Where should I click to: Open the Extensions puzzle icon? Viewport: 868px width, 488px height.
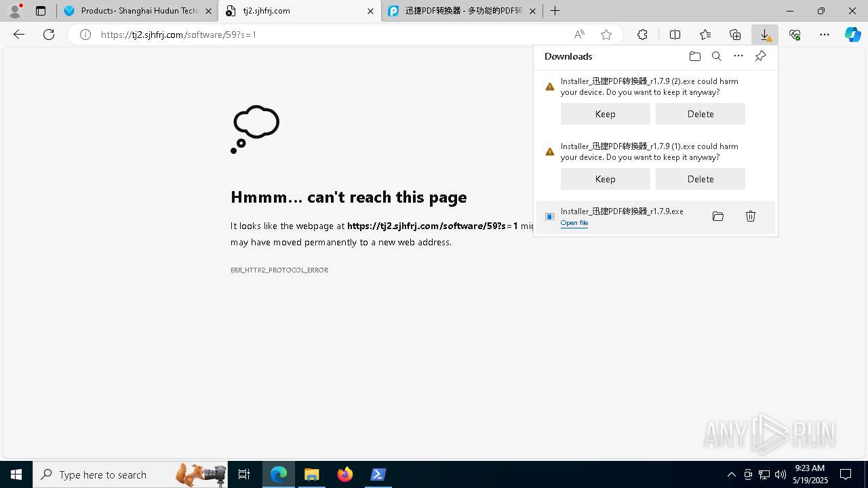pos(642,35)
